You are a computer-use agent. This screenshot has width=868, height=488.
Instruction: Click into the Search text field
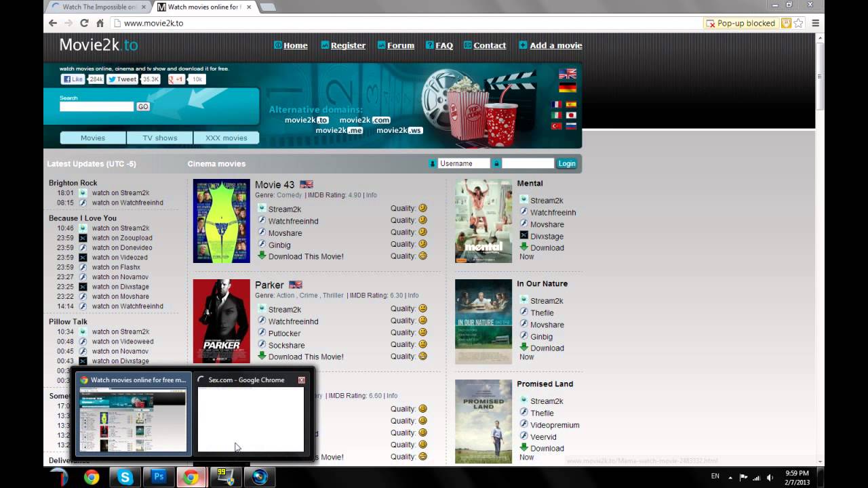click(96, 106)
